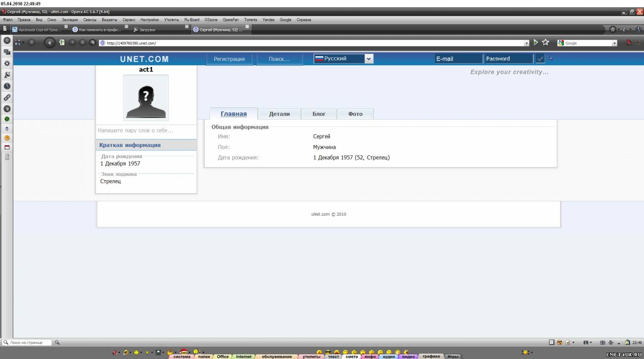Click the red pin icon in toolbar
This screenshot has height=359, width=644.
pyautogui.click(x=629, y=42)
